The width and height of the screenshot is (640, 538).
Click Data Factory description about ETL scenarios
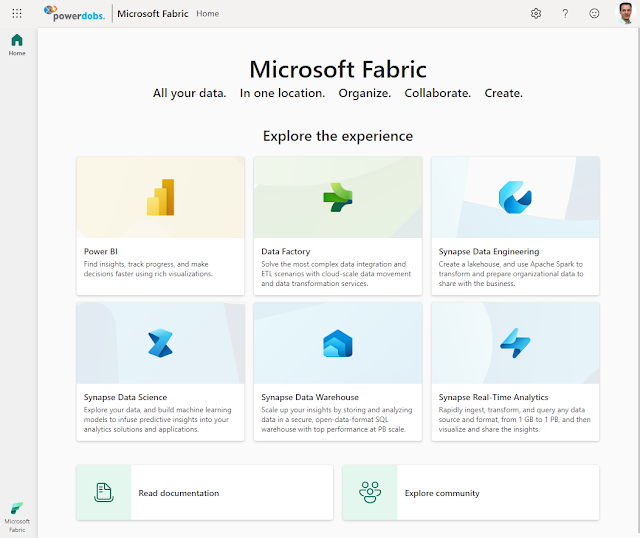pos(336,274)
